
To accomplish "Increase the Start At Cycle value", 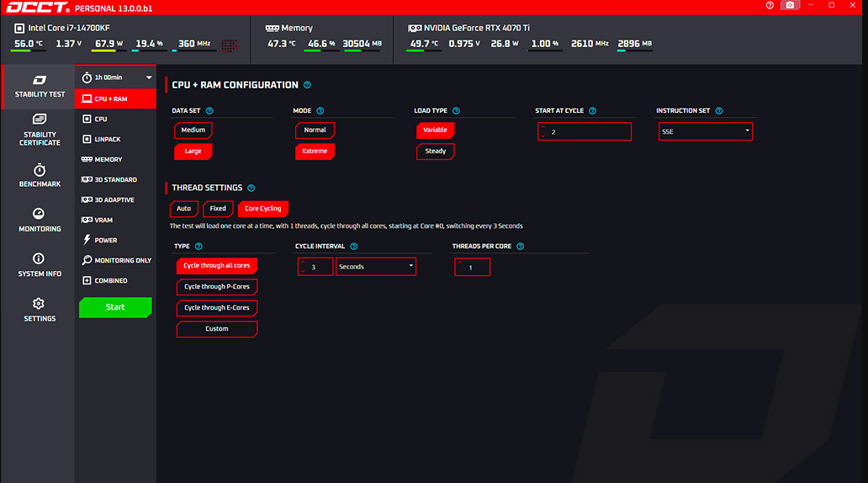I will 543,127.
